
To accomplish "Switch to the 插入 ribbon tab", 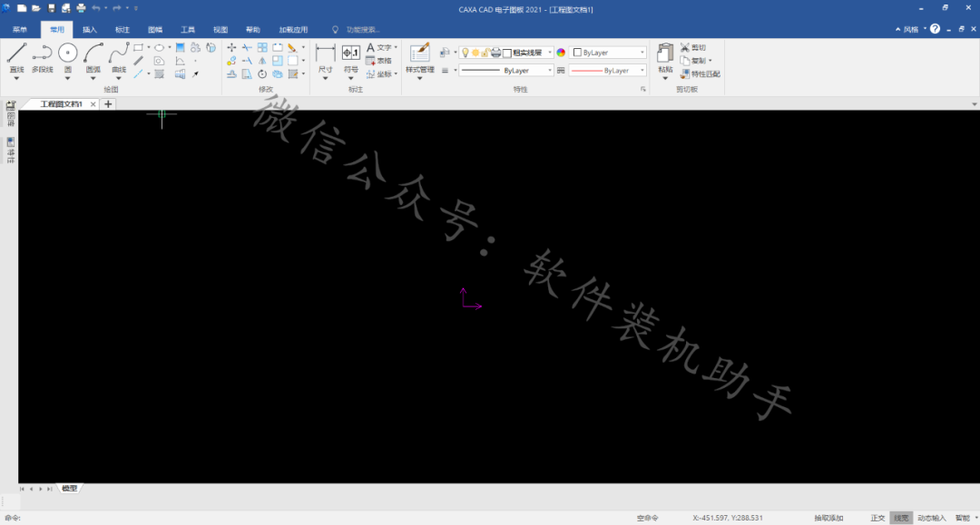I will [x=89, y=29].
